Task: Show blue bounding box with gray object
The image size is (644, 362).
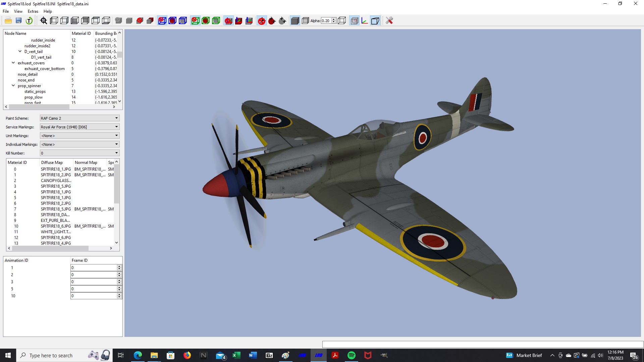Action: [183, 21]
